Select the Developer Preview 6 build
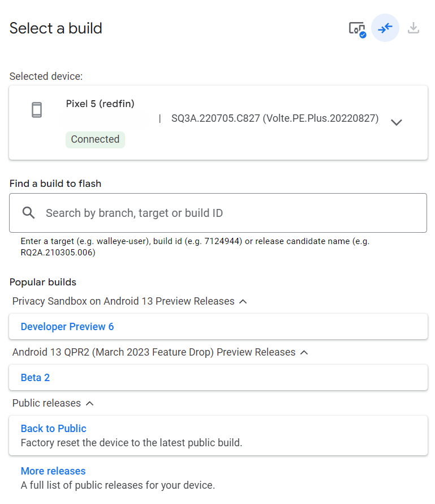The height and width of the screenshot is (504, 435). coord(67,327)
